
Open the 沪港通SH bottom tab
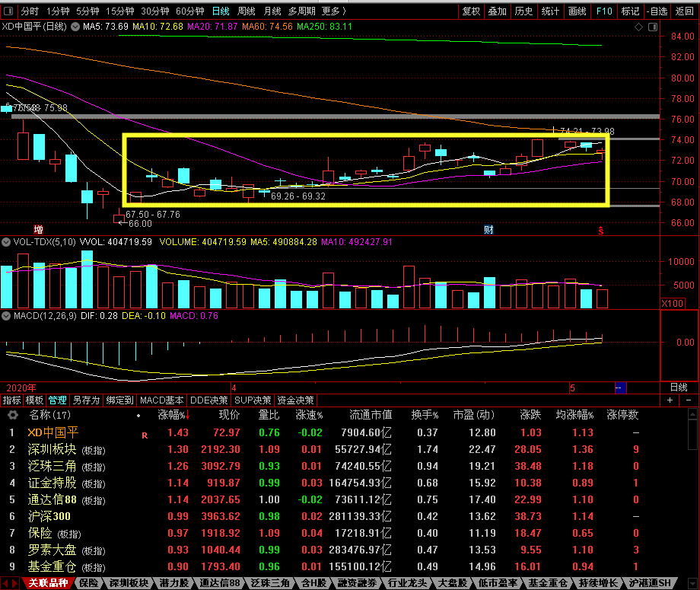(x=650, y=583)
